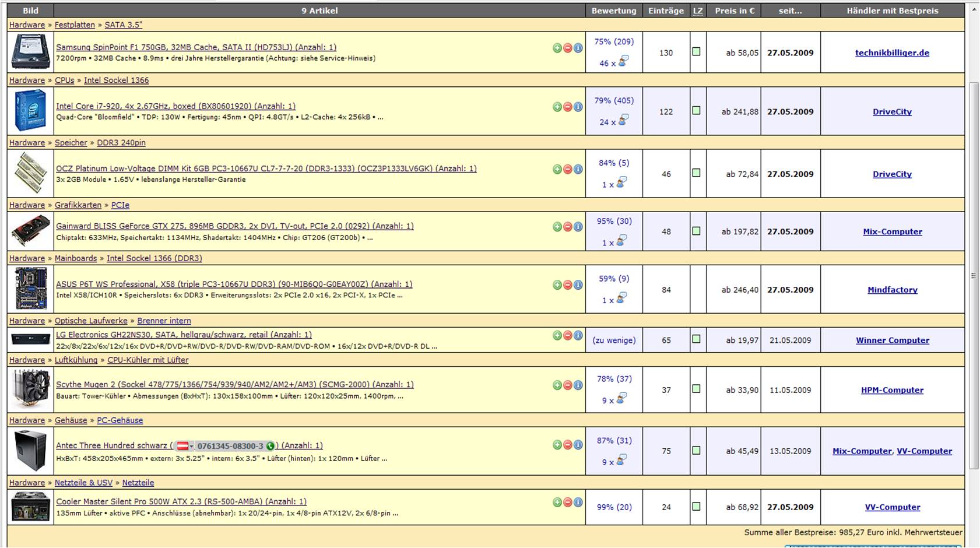This screenshot has height=548, width=980.
Task: Open the DDR3 240pin category link
Action: pyautogui.click(x=121, y=143)
